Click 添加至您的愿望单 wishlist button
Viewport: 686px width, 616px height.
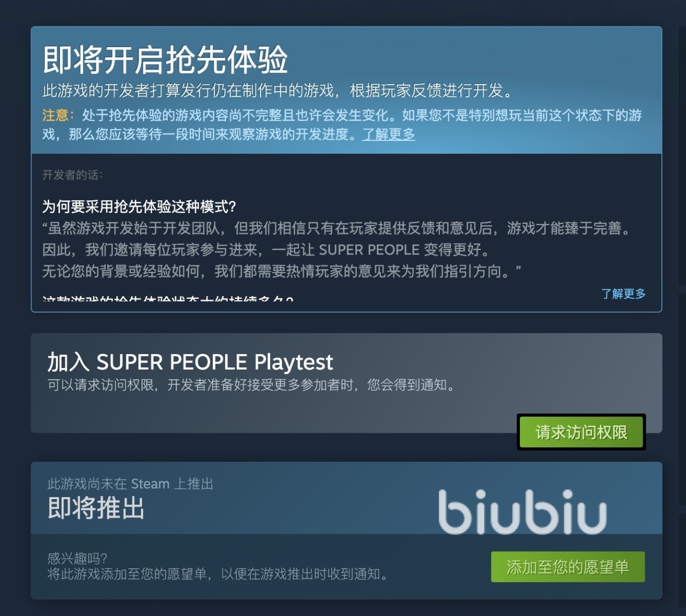pos(568,567)
